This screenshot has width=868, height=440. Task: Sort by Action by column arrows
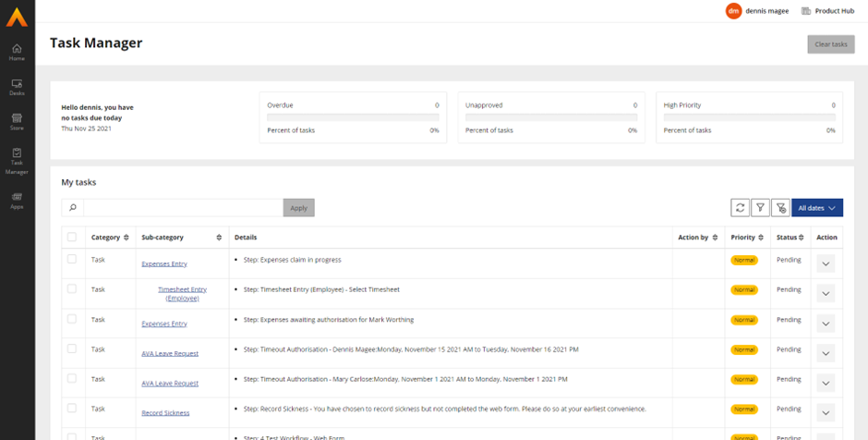click(715, 238)
